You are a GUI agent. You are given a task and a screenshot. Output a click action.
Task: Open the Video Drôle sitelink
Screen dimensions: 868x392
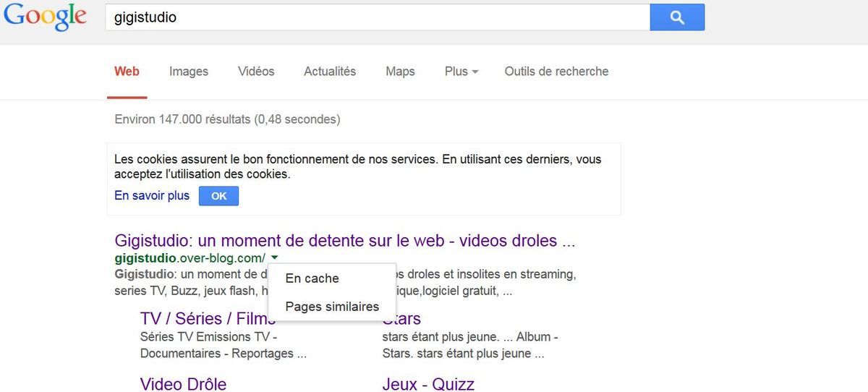pyautogui.click(x=183, y=384)
